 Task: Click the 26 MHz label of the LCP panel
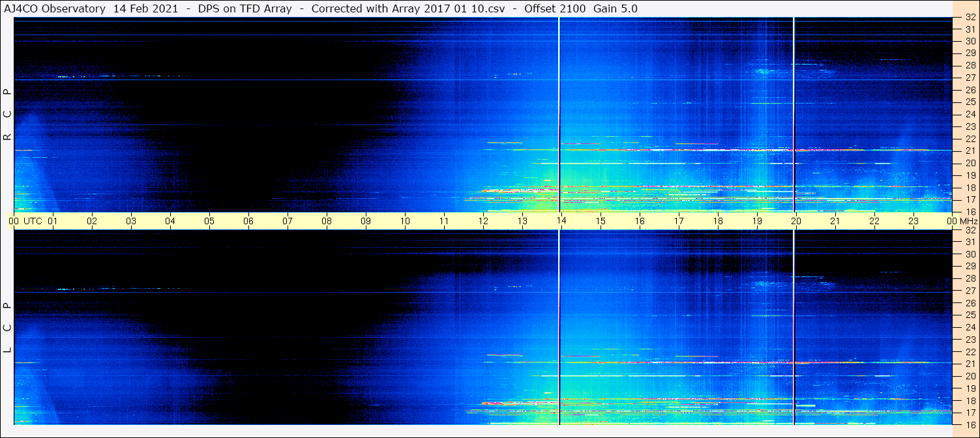point(970,303)
